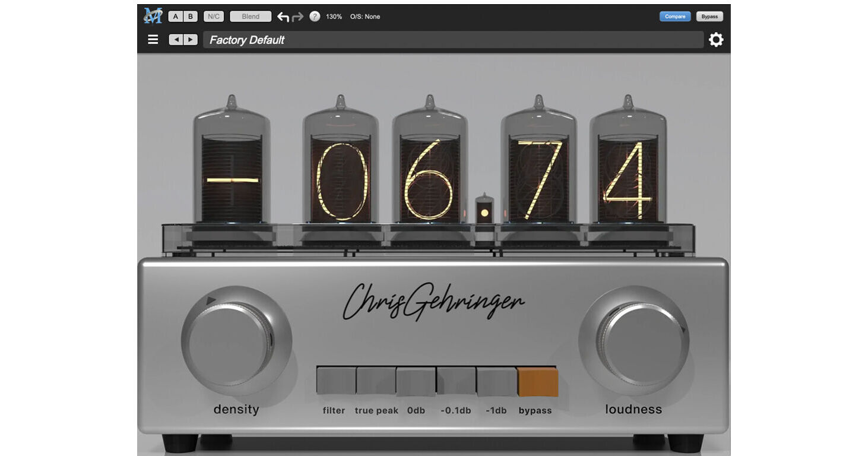Open the settings gear
This screenshot has height=456, width=868.
(x=716, y=40)
